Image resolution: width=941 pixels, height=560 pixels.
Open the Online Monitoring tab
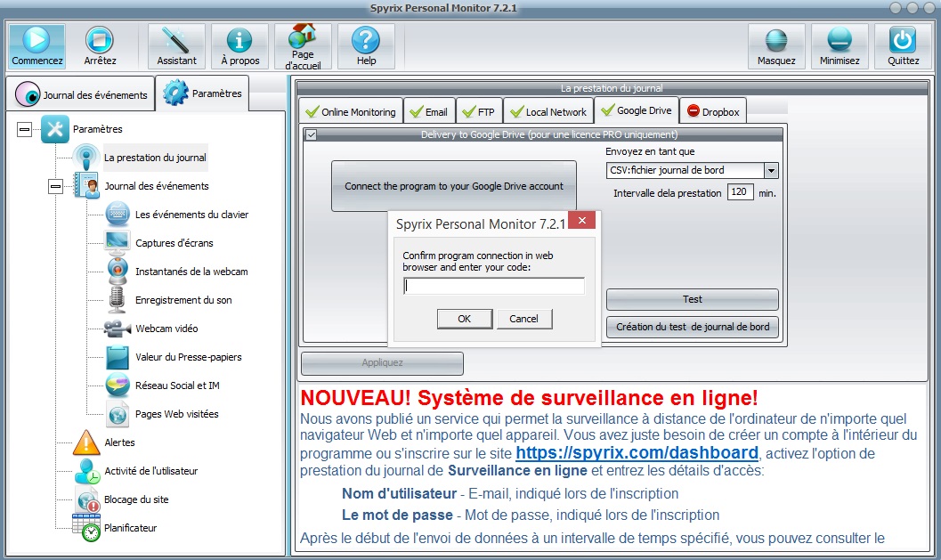pyautogui.click(x=351, y=111)
